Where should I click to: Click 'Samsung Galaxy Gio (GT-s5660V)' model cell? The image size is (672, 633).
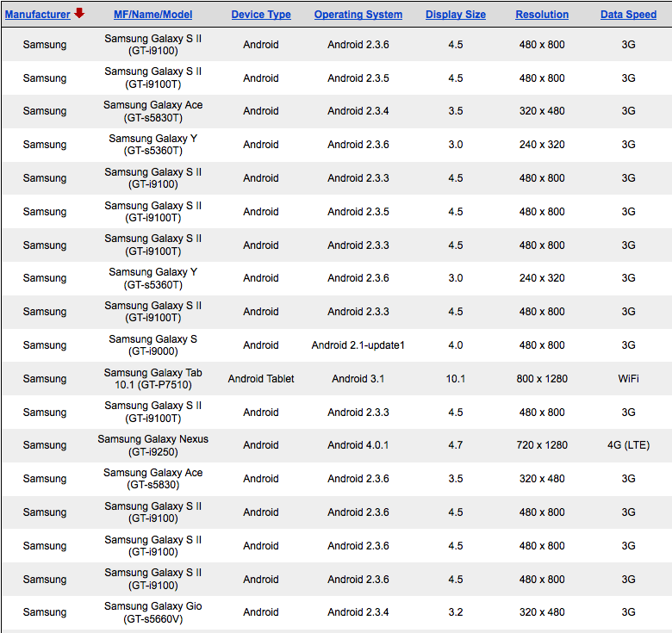pyautogui.click(x=153, y=612)
